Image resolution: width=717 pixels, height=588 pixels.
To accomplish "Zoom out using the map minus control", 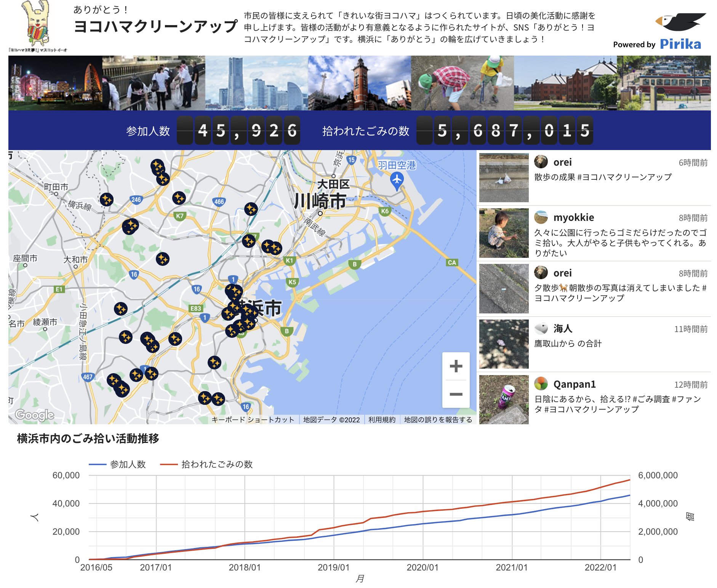I will pyautogui.click(x=456, y=395).
